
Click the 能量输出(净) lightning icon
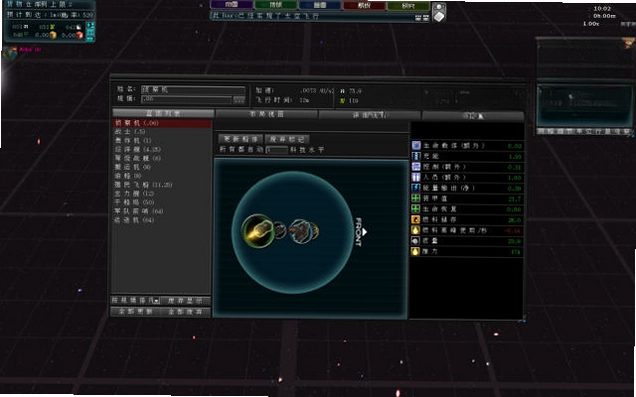416,187
